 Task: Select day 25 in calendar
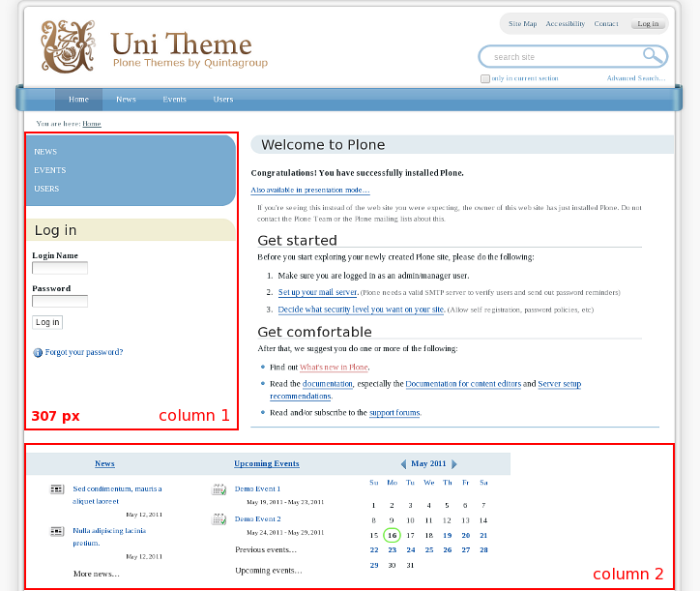click(x=429, y=550)
